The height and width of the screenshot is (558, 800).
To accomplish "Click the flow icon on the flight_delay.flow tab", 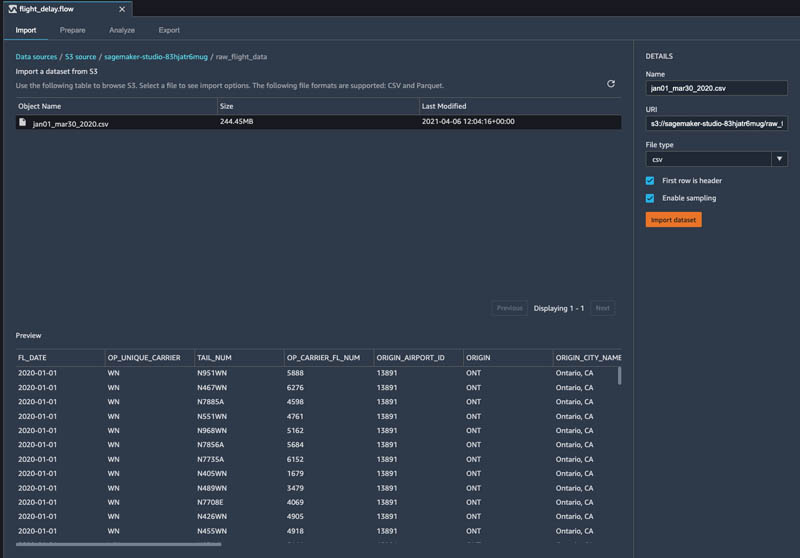I will 13,9.
